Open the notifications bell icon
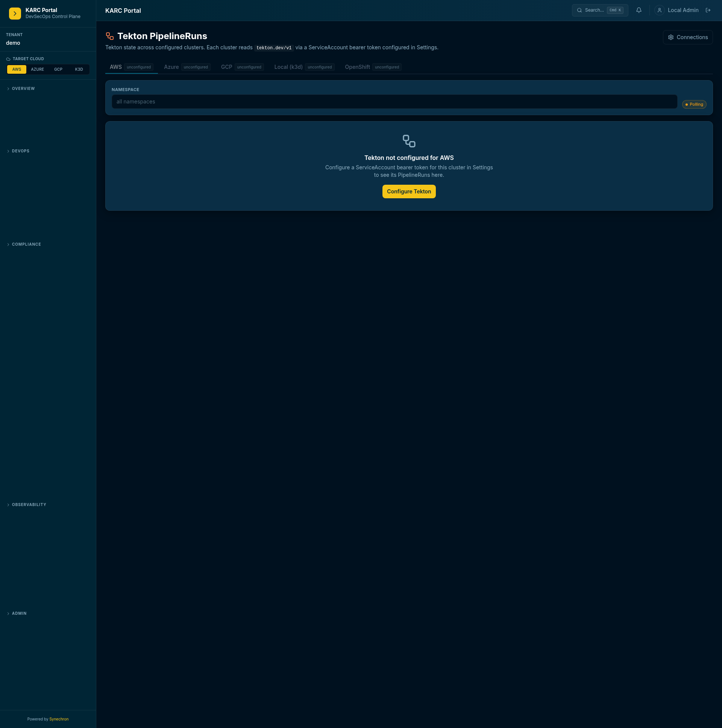Viewport: 722px width, 728px height. click(x=639, y=10)
